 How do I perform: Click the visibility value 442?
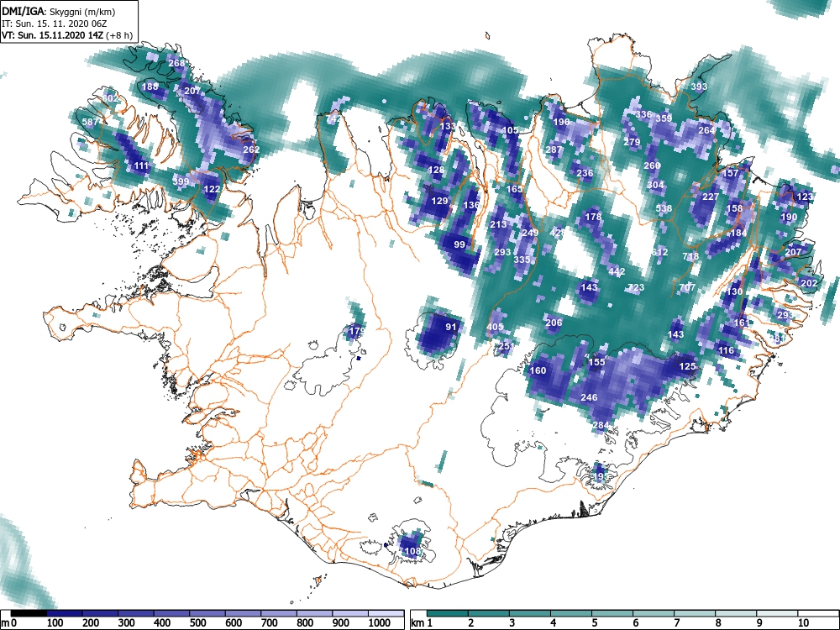pyautogui.click(x=617, y=271)
